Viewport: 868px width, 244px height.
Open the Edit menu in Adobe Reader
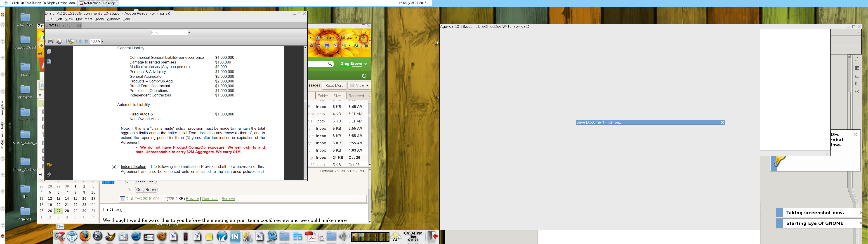59,19
